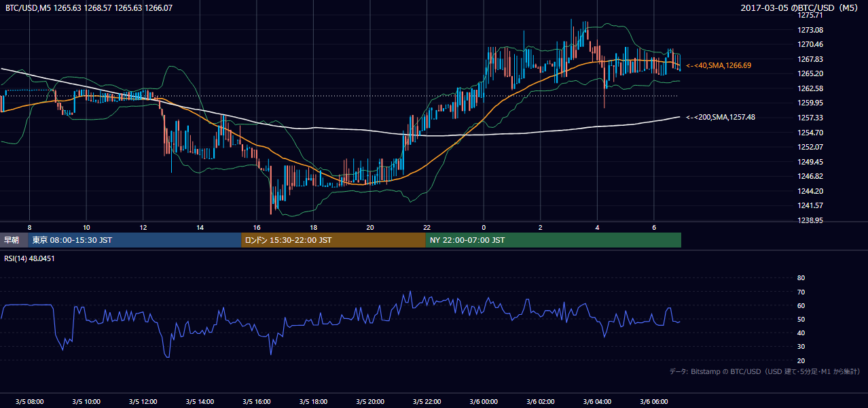Click hour label 6 under price chart

click(653, 226)
